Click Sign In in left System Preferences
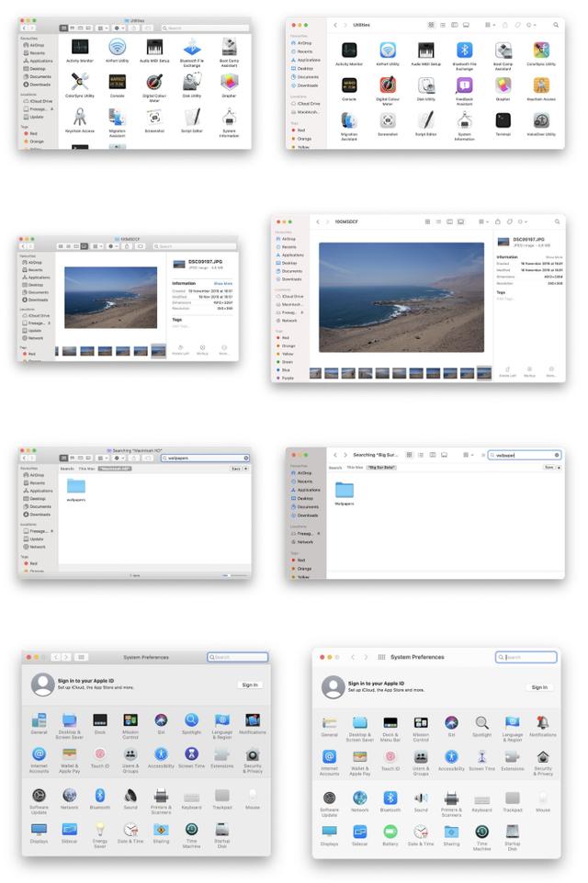This screenshot has height=883, width=588. (x=249, y=685)
